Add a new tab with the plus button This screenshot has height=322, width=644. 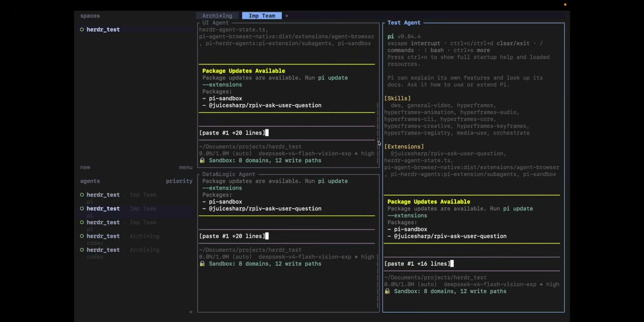pos(287,16)
